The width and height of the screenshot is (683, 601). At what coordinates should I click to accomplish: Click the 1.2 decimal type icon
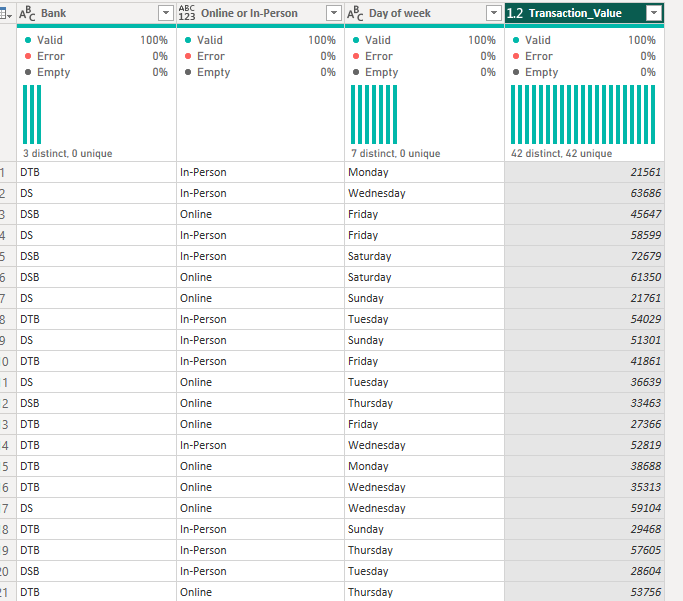(515, 14)
